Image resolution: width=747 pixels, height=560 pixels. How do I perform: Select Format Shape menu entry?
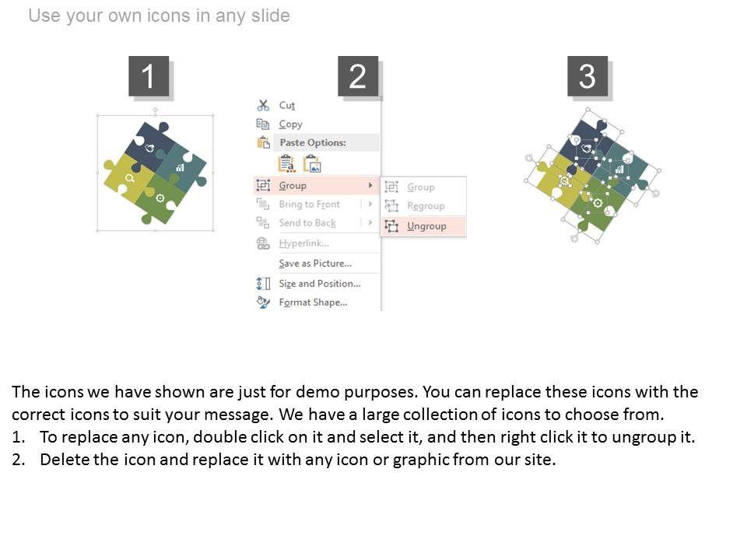[313, 302]
